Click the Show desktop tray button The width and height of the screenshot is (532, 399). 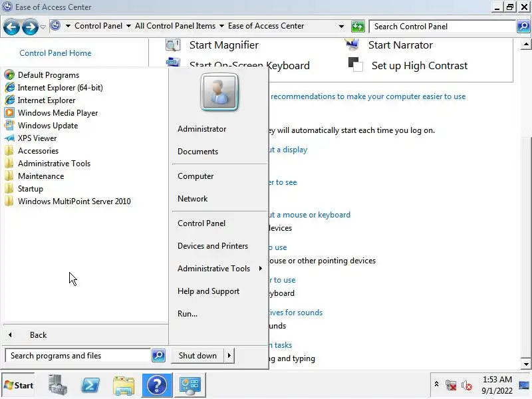(524, 385)
